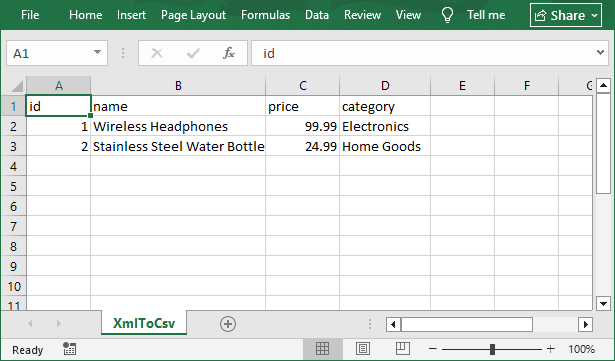This screenshot has width=615, height=361.
Task: Select column C header
Action: point(303,86)
